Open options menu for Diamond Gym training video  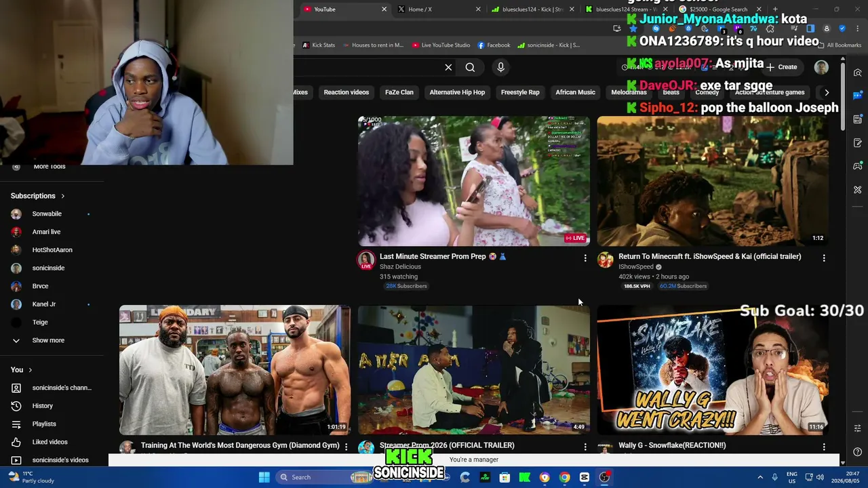346,447
